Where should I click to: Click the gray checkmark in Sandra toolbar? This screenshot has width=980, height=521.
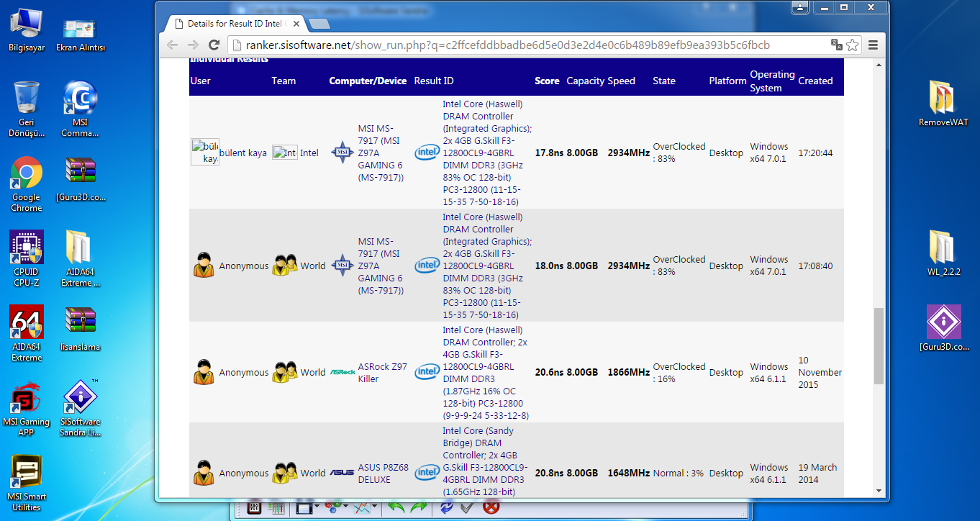[468, 507]
